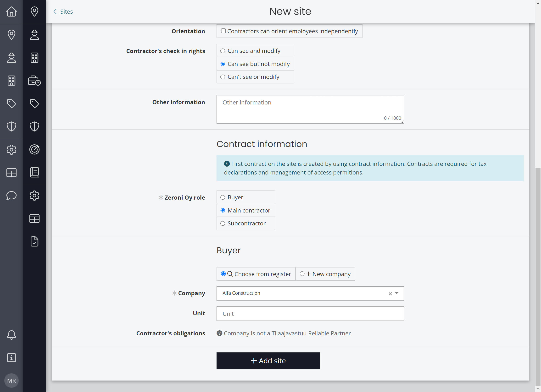Open the Home icon in the sidebar
Screen dimensions: 541x392
click(x=11, y=11)
